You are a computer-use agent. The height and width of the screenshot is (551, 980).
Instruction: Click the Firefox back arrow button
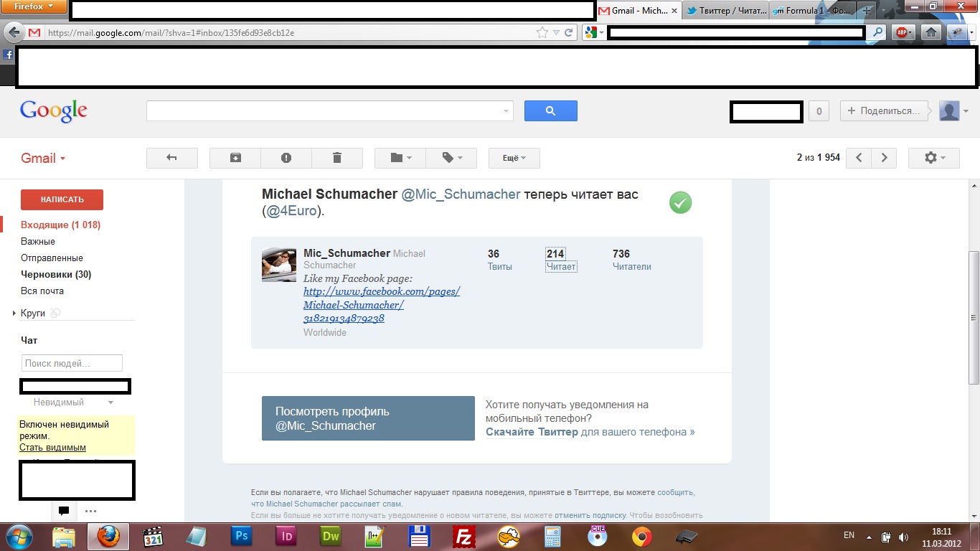pyautogui.click(x=13, y=32)
